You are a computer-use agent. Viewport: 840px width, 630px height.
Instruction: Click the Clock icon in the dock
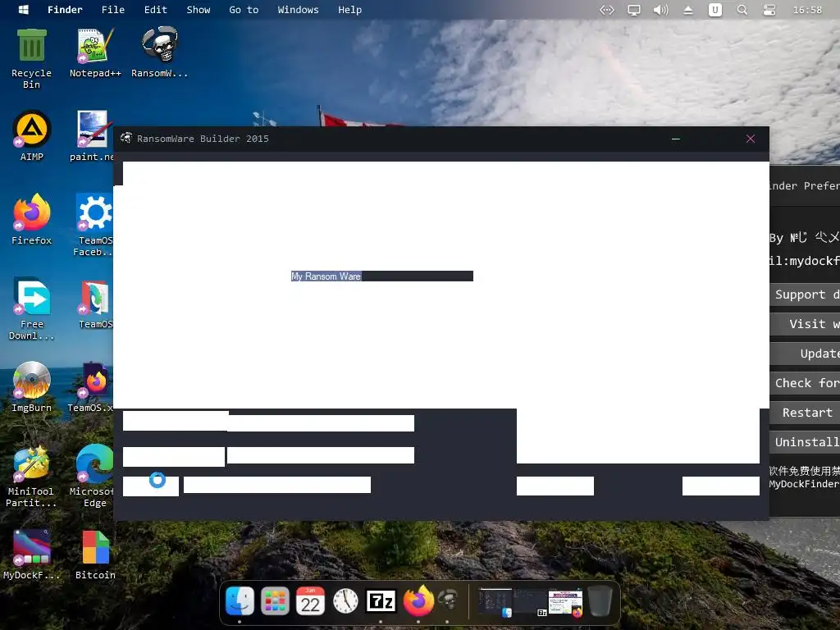tap(345, 601)
